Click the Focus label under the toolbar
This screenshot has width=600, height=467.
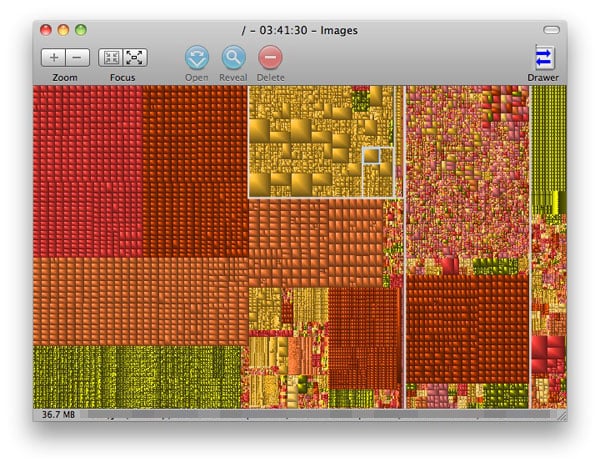[122, 77]
